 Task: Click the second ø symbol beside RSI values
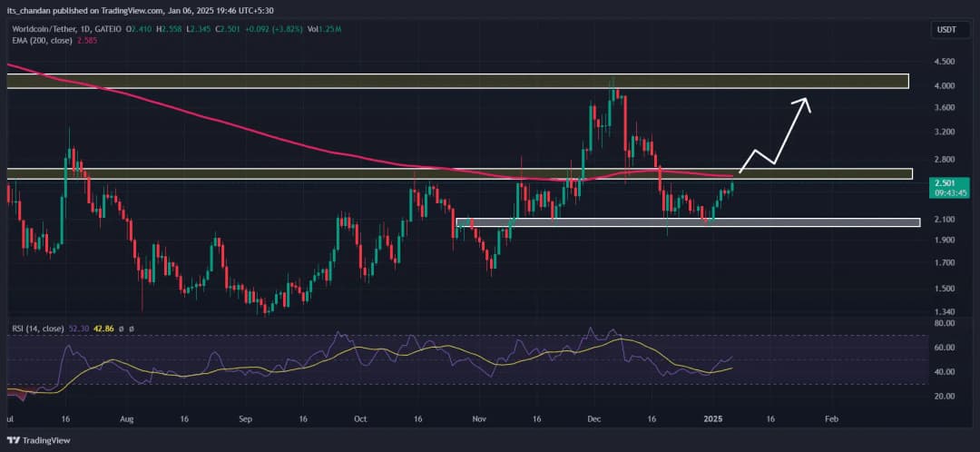131,329
